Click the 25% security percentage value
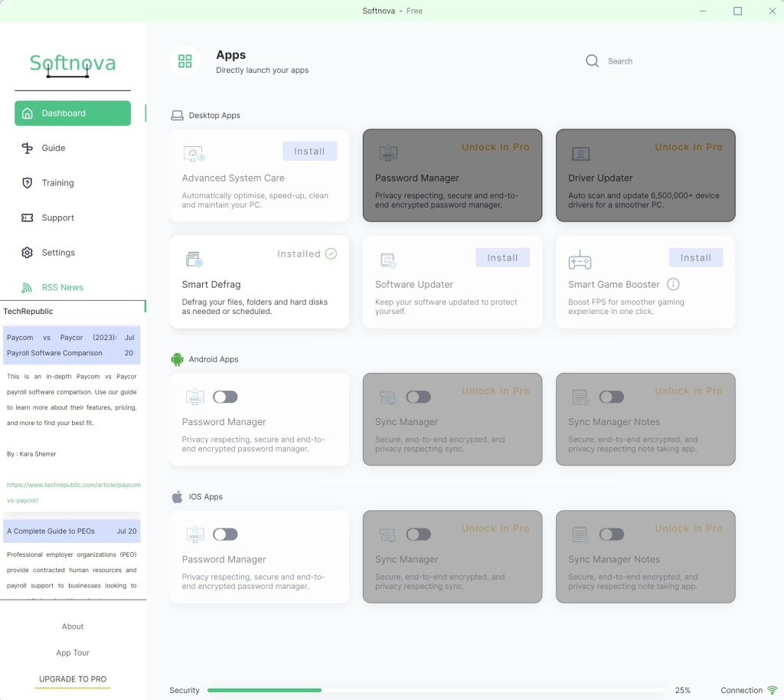 [x=682, y=690]
